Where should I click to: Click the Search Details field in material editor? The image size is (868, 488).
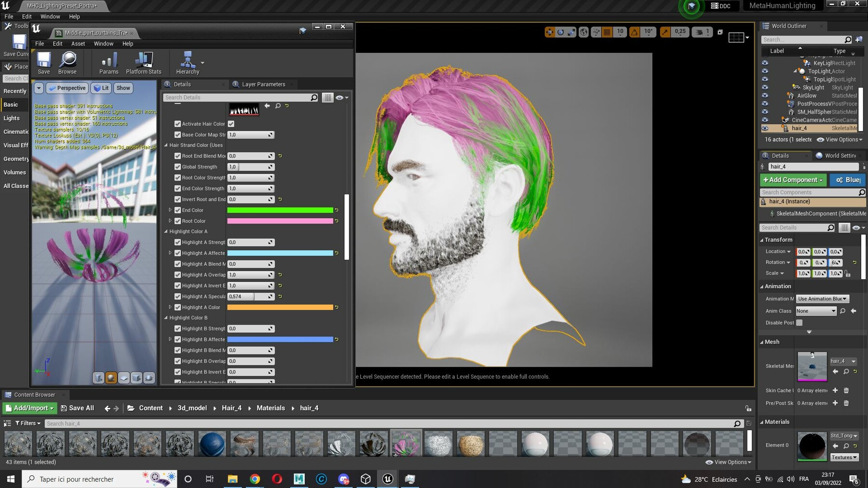[x=241, y=97]
